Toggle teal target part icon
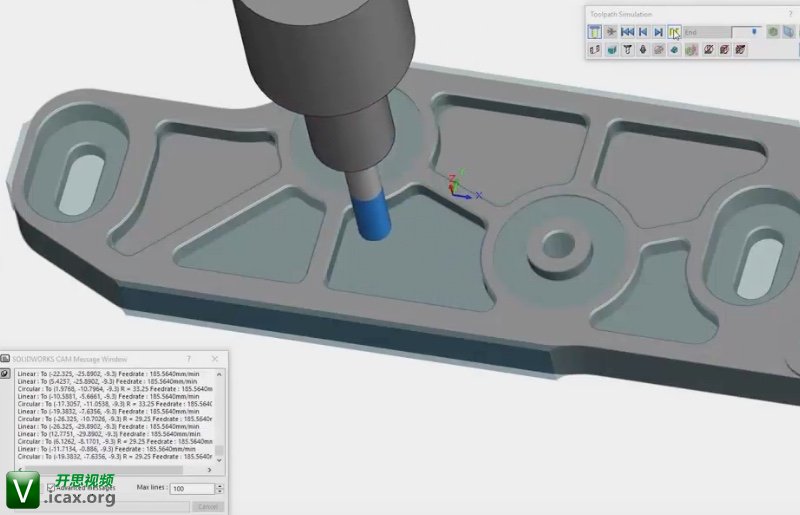The width and height of the screenshot is (800, 515). (674, 50)
